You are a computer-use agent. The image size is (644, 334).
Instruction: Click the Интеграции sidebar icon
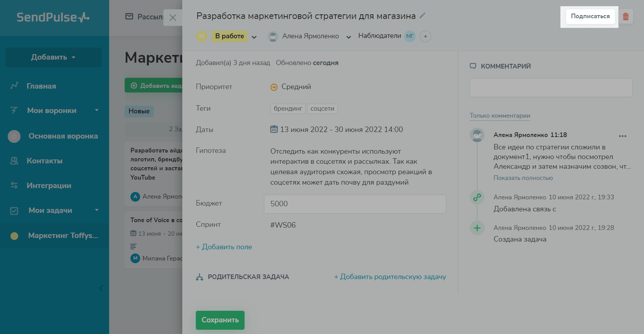pos(14,185)
